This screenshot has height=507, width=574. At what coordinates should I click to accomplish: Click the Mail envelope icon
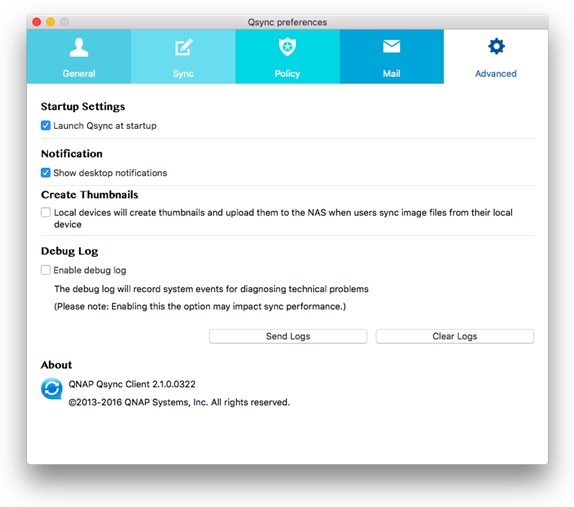pyautogui.click(x=391, y=46)
